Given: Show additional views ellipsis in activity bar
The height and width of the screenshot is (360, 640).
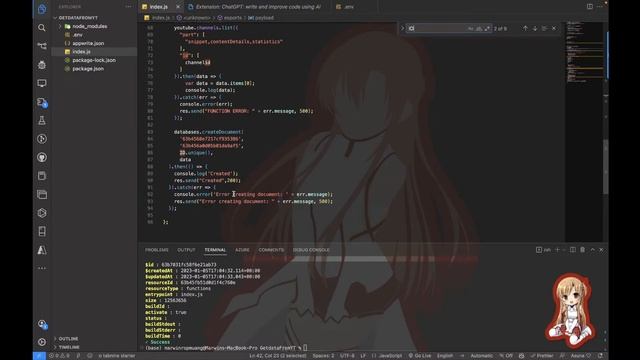Looking at the screenshot, I should tap(42, 268).
